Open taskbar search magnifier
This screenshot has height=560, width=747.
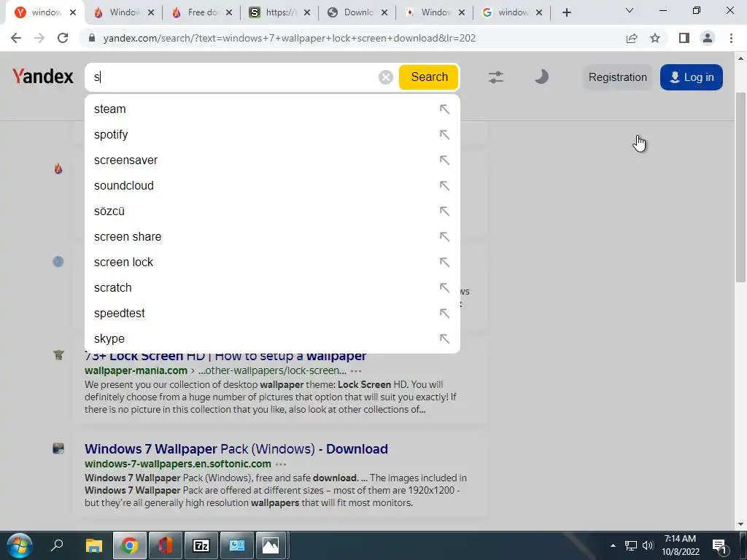coord(57,545)
